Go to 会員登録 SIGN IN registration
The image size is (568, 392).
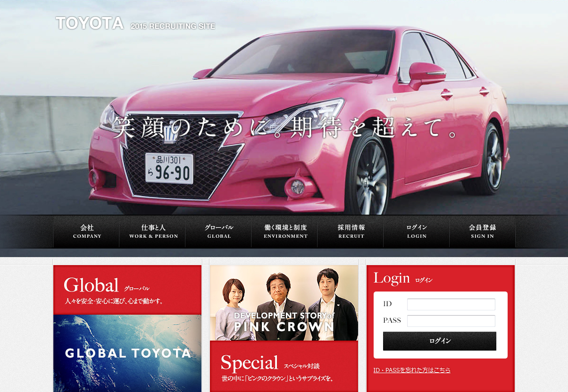(482, 231)
